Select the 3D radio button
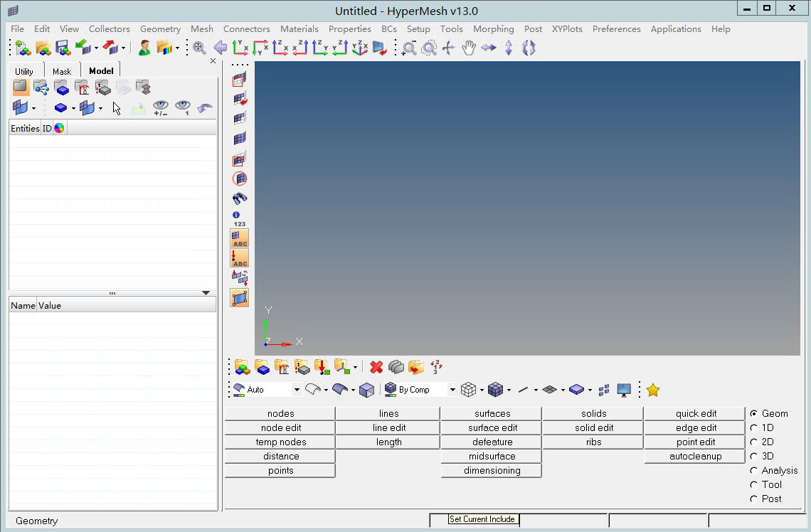Image resolution: width=811 pixels, height=532 pixels. pos(753,456)
